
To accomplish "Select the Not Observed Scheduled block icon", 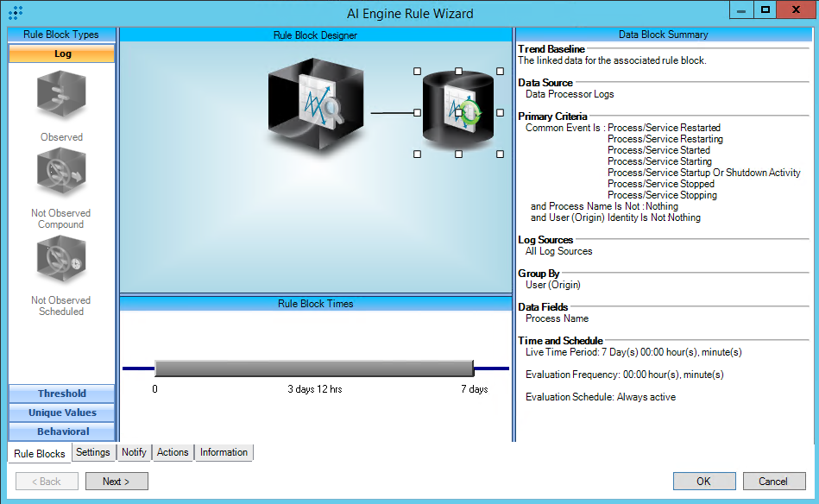I will [61, 261].
